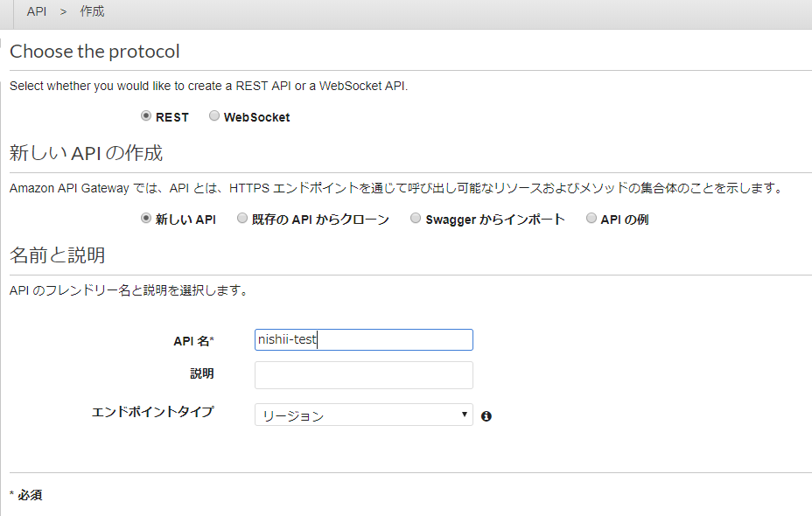Select 既存の API からクローン radio button
Screen dimensions: 812x516
242,219
